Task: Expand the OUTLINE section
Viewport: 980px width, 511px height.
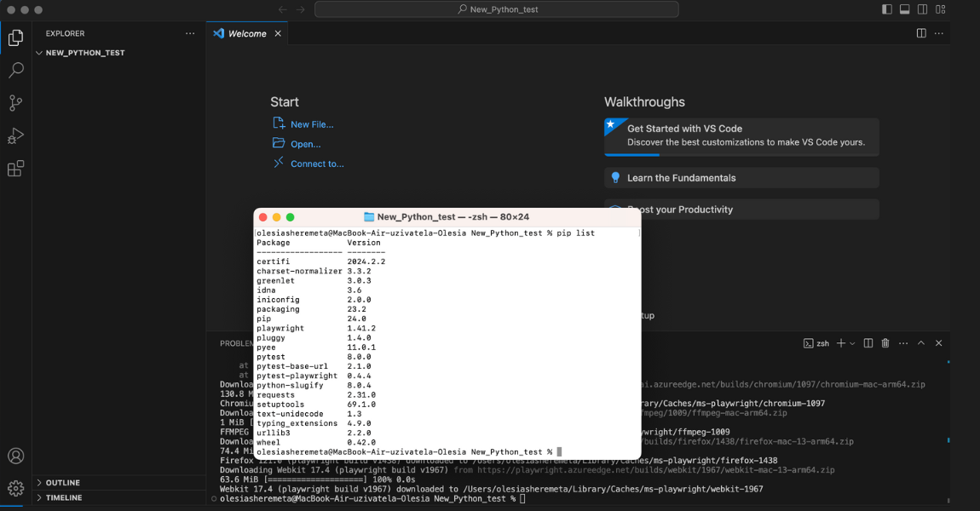Action: (x=63, y=483)
